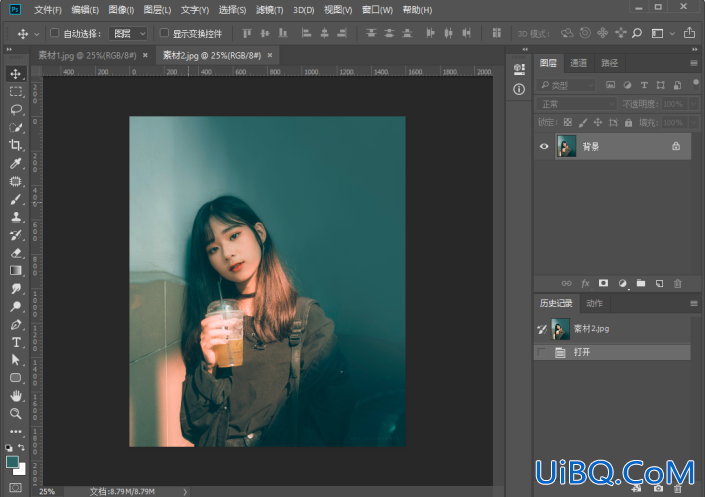Enable 显示变换控件 checkbox
Image resolution: width=705 pixels, height=497 pixels.
tap(164, 33)
